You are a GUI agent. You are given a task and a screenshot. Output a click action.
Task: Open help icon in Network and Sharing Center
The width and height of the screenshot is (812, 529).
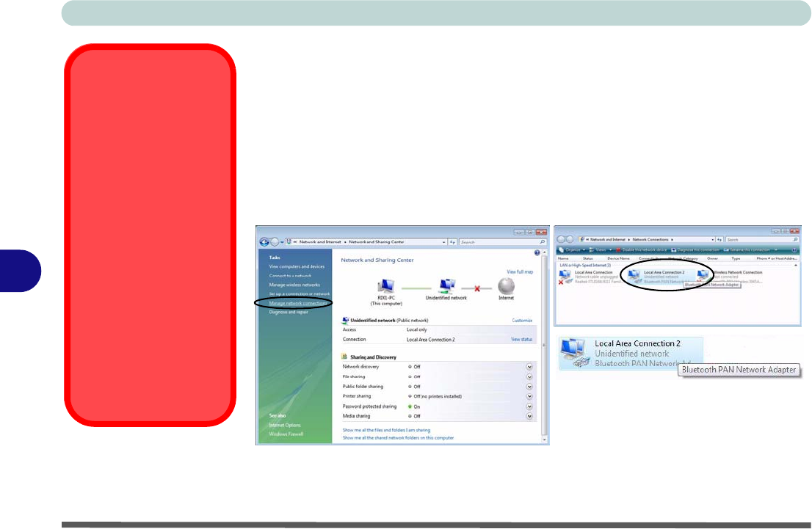(x=537, y=252)
